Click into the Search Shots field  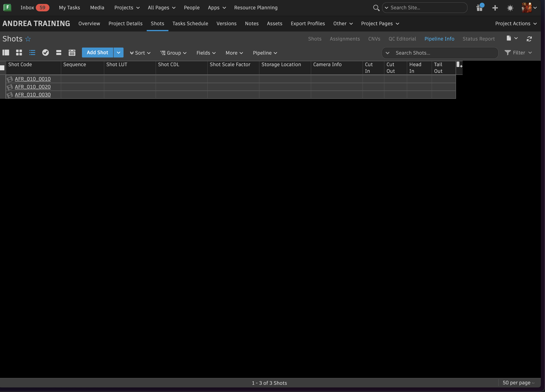pyautogui.click(x=445, y=53)
